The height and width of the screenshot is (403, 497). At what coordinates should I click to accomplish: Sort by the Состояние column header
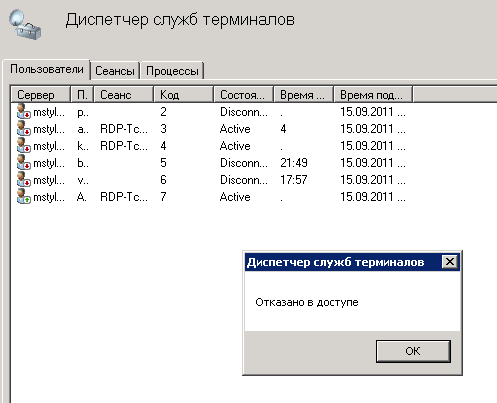[243, 95]
